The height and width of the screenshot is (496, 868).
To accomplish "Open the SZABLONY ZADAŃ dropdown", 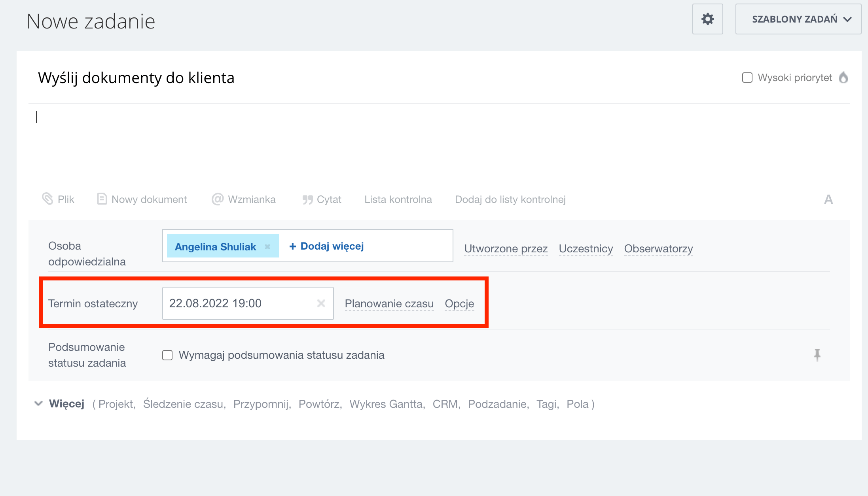I will pos(798,19).
